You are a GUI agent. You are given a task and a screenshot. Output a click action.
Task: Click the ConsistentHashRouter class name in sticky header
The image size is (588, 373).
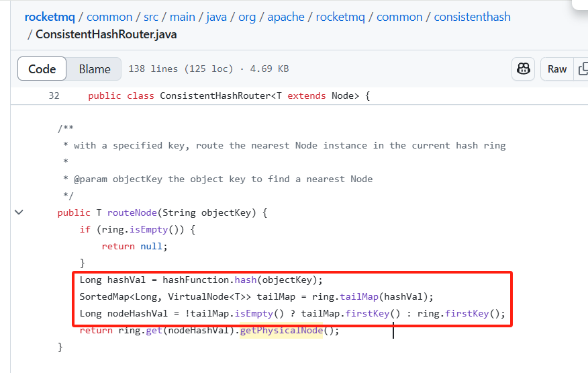pyautogui.click(x=215, y=96)
